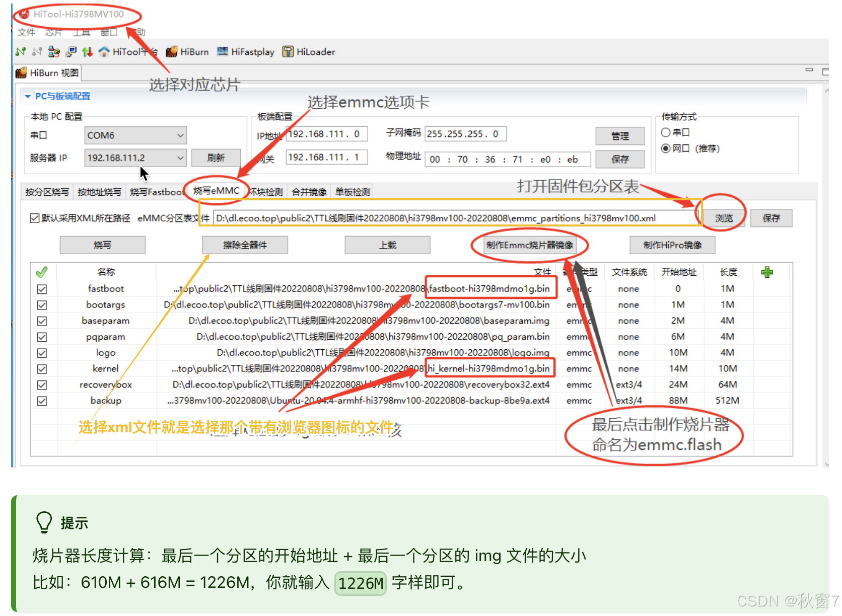Open the 文件 menu
Image resolution: width=842 pixels, height=616 pixels.
(x=26, y=32)
